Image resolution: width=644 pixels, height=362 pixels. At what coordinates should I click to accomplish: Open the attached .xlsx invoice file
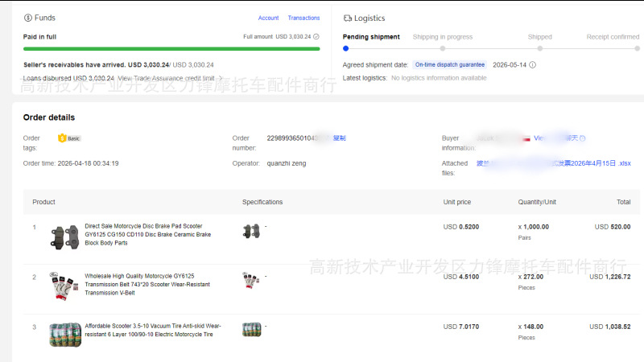pyautogui.click(x=554, y=163)
